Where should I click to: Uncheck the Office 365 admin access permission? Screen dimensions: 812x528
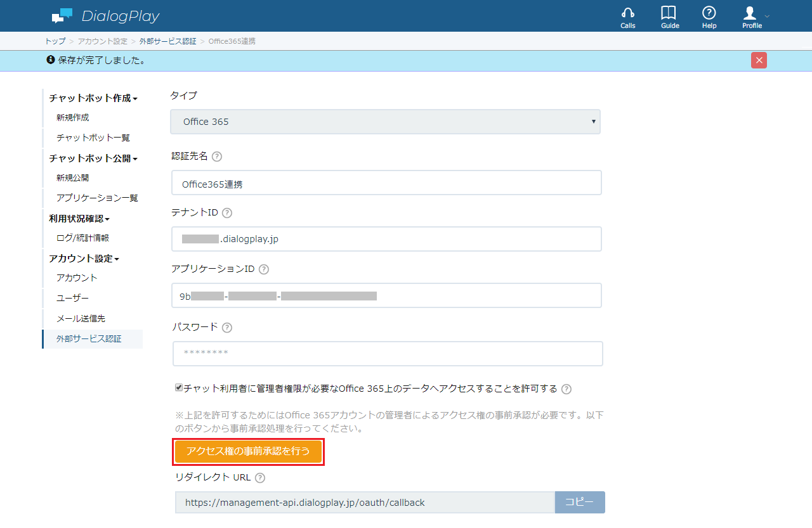[x=179, y=388]
